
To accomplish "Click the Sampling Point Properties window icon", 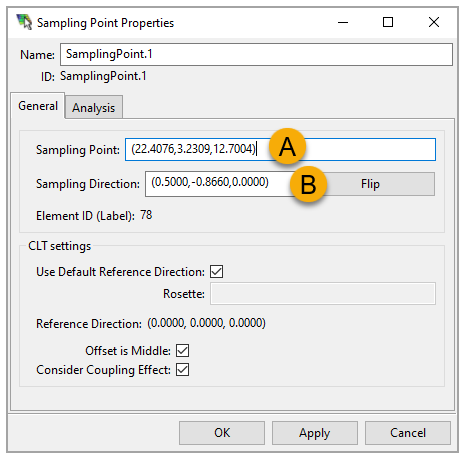I will [x=24, y=22].
